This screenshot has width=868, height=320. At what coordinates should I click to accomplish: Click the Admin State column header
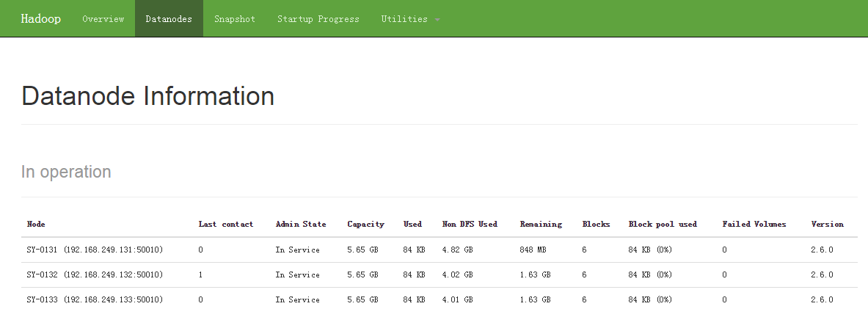[x=301, y=224]
